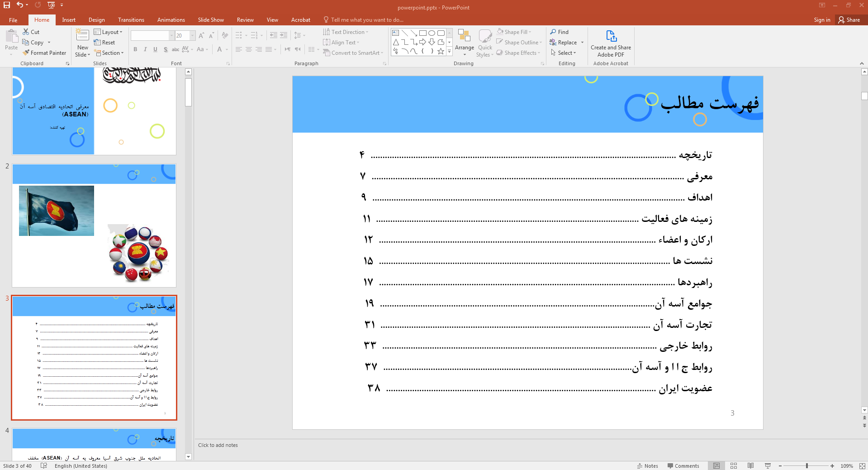Screen dimensions: 868x470
Task: Save the presentation using the floppy icon
Action: [x=7, y=5]
